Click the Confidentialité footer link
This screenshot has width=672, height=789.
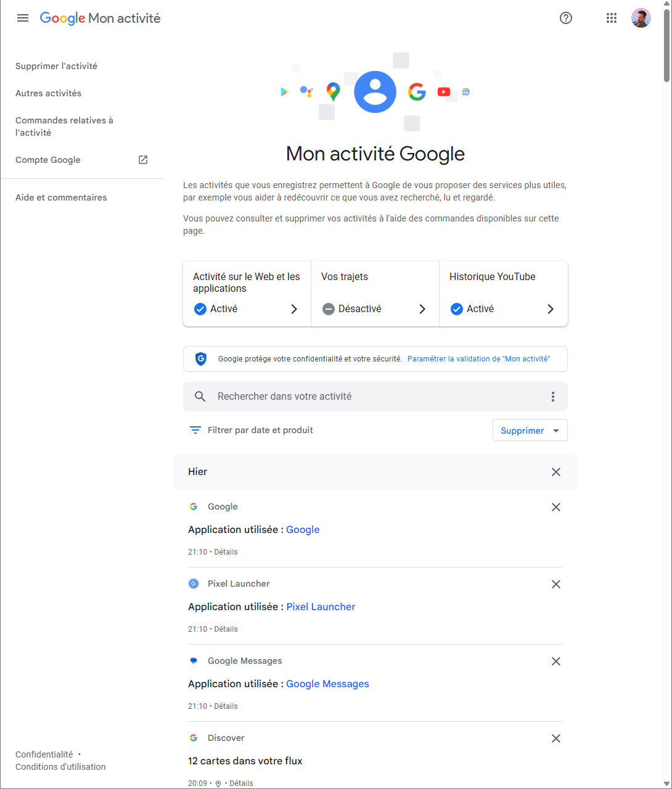click(x=44, y=754)
